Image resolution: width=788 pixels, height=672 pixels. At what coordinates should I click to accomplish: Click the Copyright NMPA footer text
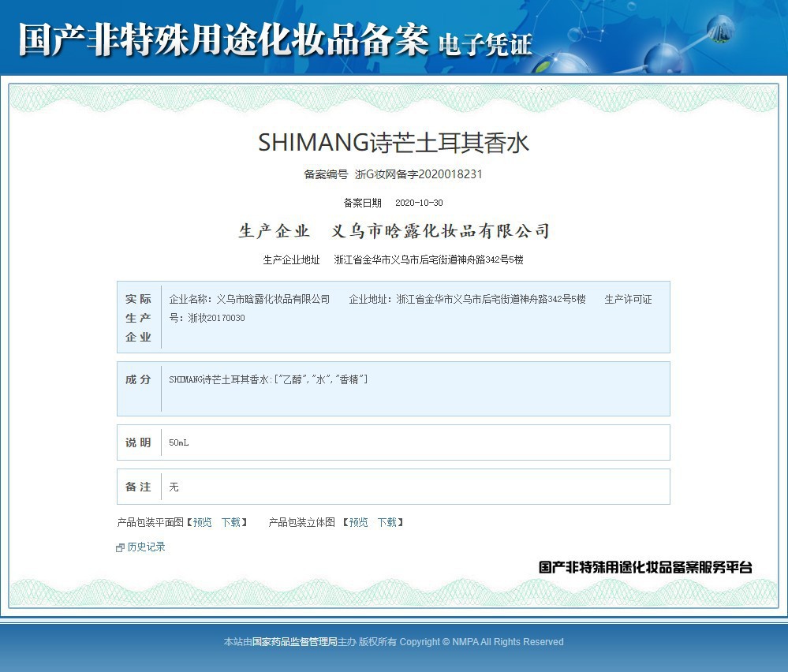[481, 642]
